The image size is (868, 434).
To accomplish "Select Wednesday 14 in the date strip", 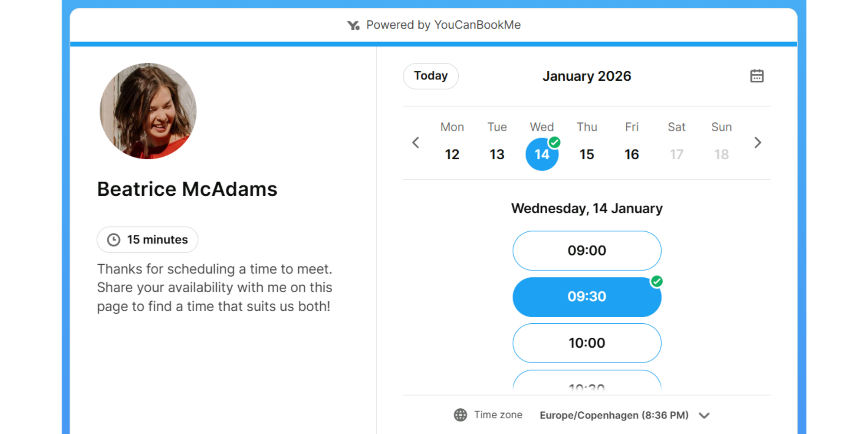I will pos(542,154).
